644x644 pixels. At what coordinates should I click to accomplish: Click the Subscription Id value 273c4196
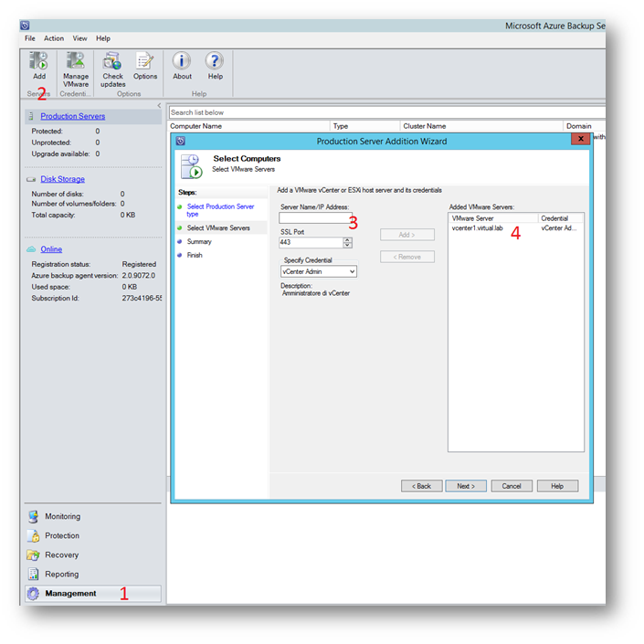point(142,298)
